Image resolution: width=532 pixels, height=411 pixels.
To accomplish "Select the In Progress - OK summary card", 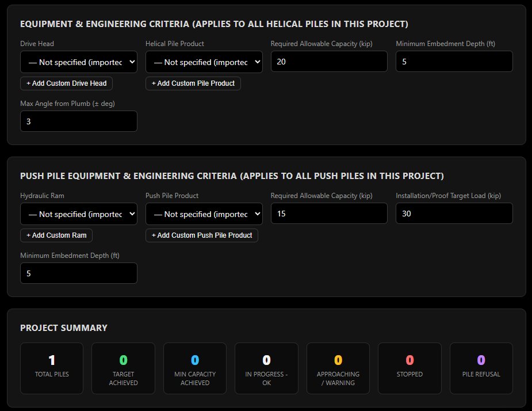I will pos(266,368).
